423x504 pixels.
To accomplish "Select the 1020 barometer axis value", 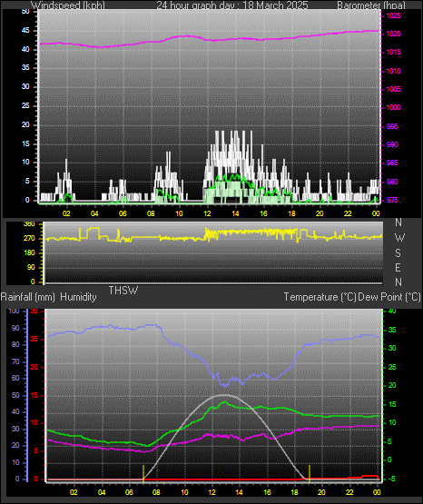I will [393, 34].
